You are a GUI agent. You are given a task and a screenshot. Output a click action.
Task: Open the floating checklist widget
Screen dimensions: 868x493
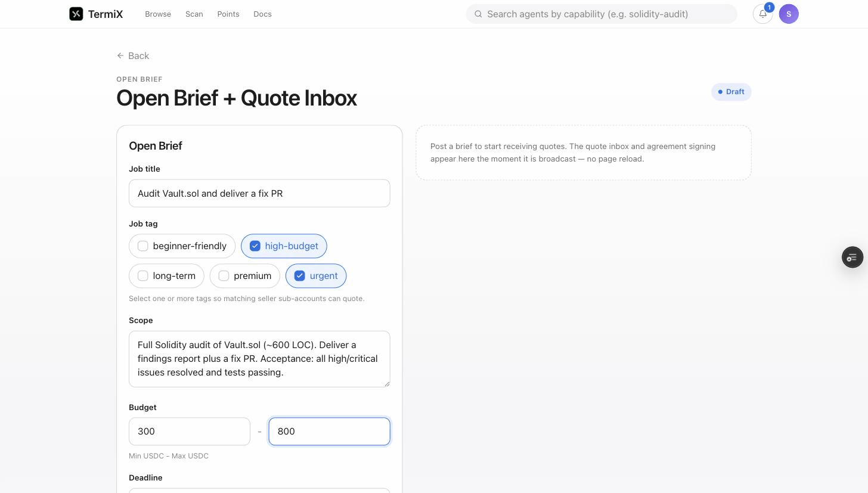(852, 257)
